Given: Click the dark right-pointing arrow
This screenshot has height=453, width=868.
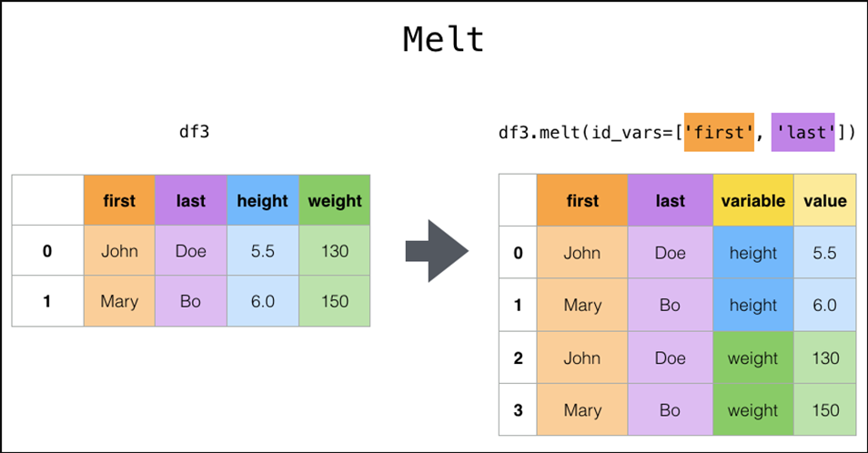Looking at the screenshot, I should click(437, 251).
